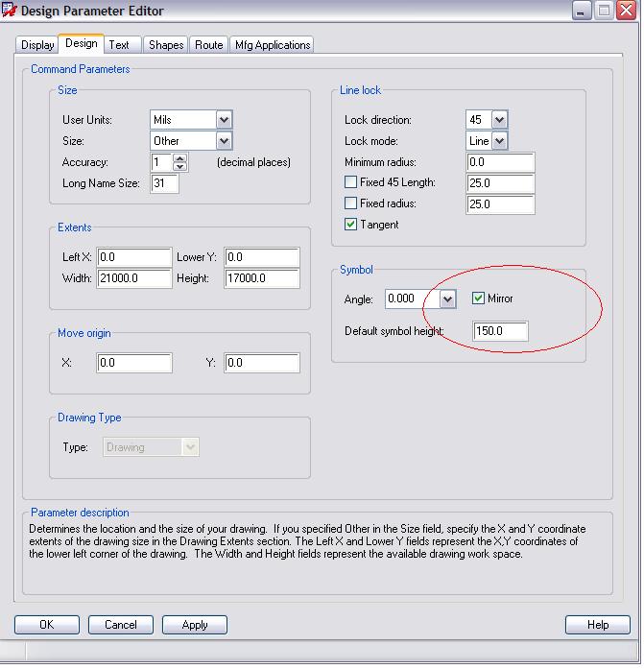Click the "Parameter description" heading

click(80, 513)
